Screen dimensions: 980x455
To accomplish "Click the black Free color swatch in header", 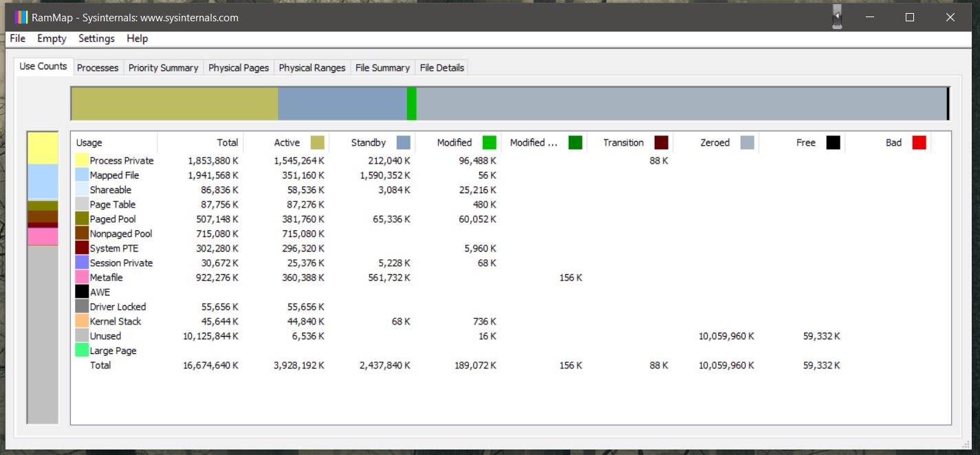I will click(833, 142).
